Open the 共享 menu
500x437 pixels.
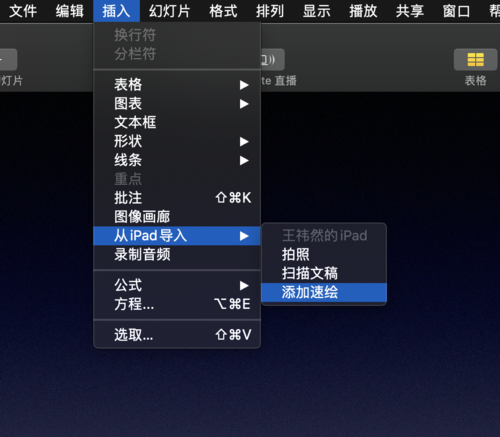point(410,11)
